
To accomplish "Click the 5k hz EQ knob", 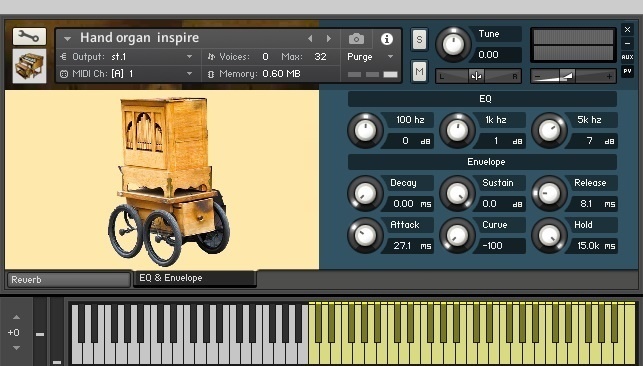I will (549, 131).
